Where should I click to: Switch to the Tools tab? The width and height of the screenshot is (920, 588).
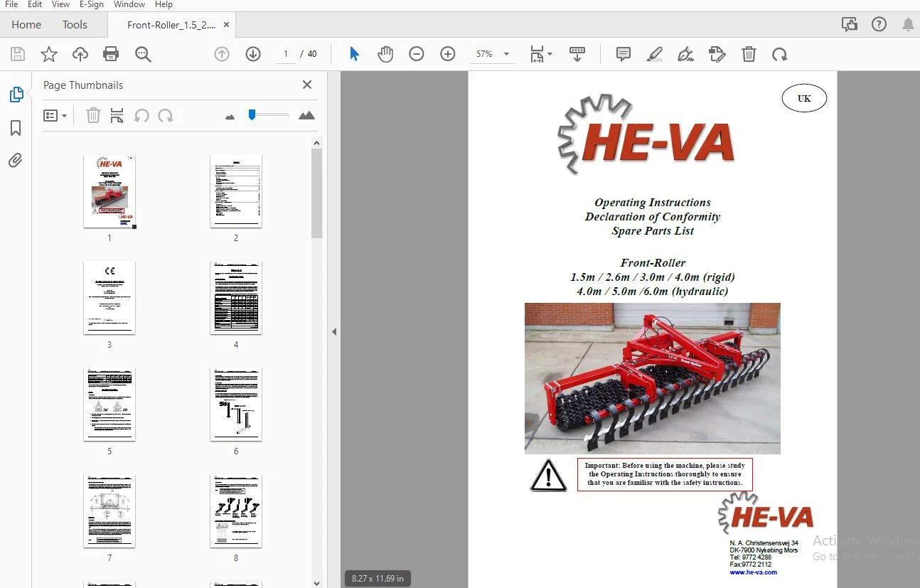point(75,24)
